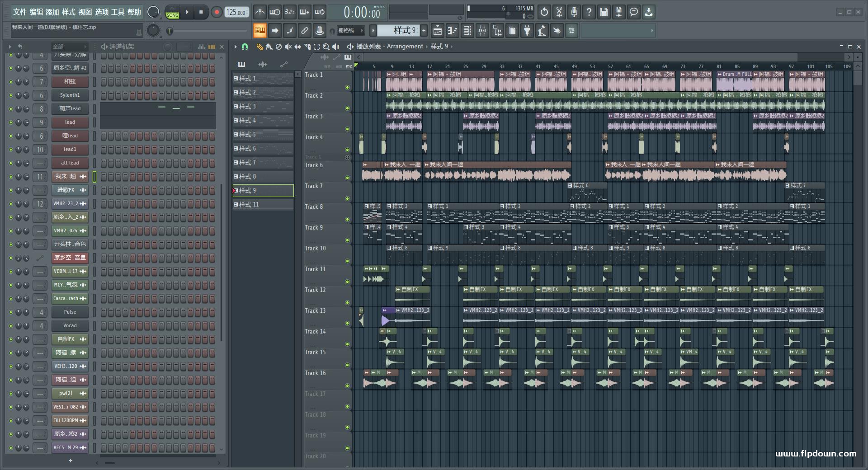This screenshot has width=868, height=470.
Task: Open the Channel rack options menu arrow
Action: [9, 47]
